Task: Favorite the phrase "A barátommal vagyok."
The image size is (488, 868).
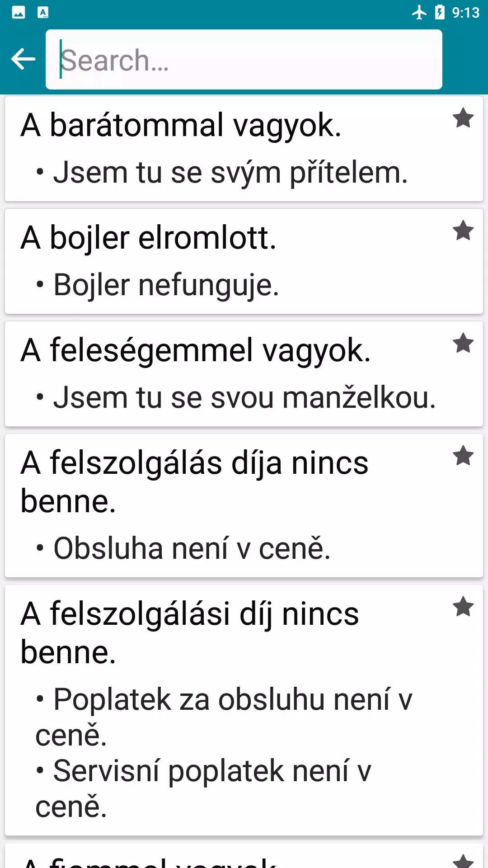Action: pos(463,118)
